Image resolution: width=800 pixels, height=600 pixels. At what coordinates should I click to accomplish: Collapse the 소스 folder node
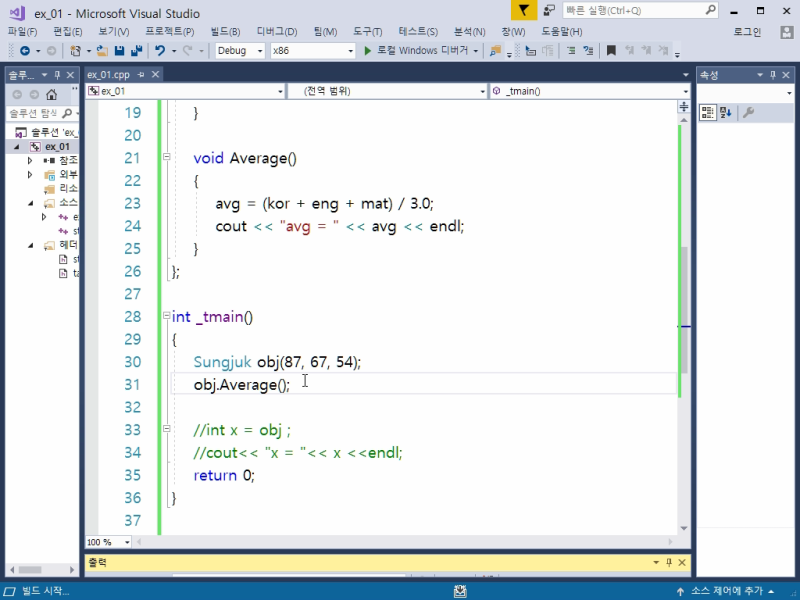pos(31,203)
